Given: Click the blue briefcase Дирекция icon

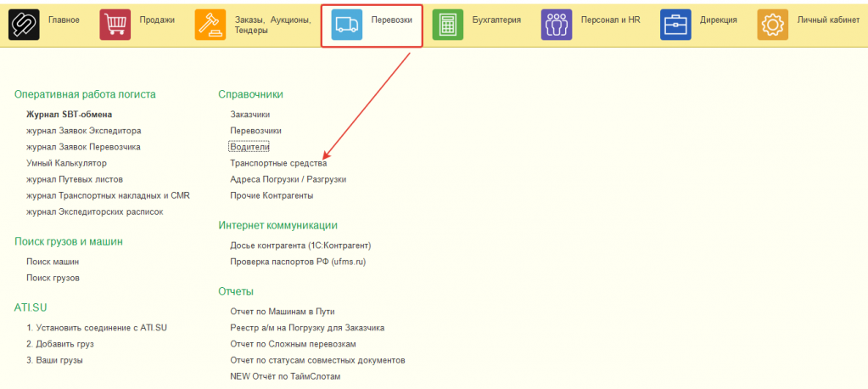Looking at the screenshot, I should pyautogui.click(x=676, y=25).
